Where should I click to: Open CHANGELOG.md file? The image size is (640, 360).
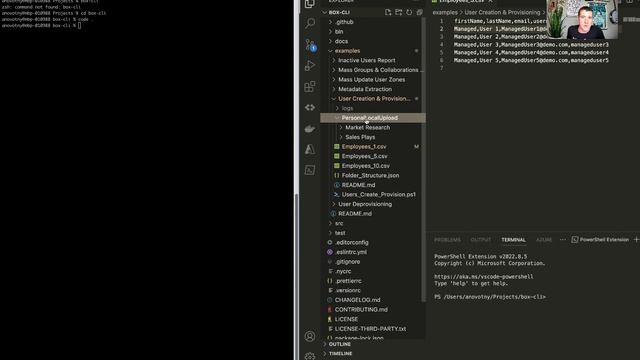click(x=358, y=300)
